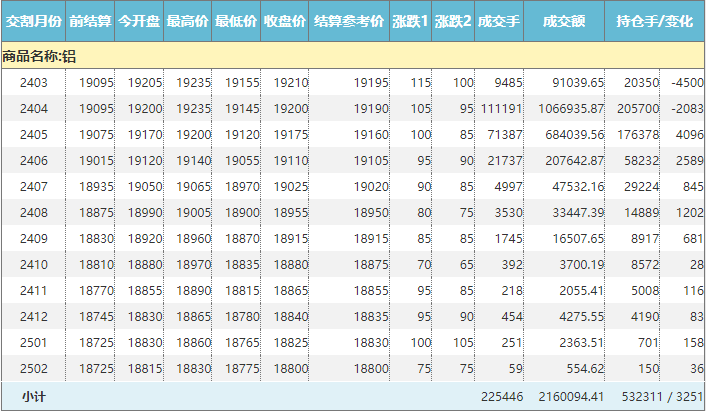Click the 收盘价 column header

click(x=285, y=21)
